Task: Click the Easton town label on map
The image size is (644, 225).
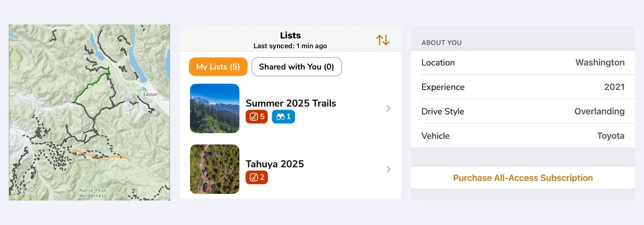Action: tap(150, 94)
